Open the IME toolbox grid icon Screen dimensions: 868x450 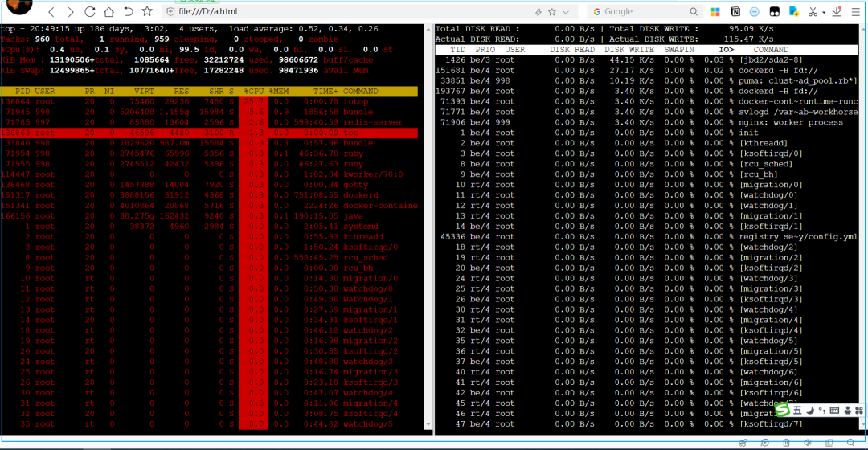[858, 410]
